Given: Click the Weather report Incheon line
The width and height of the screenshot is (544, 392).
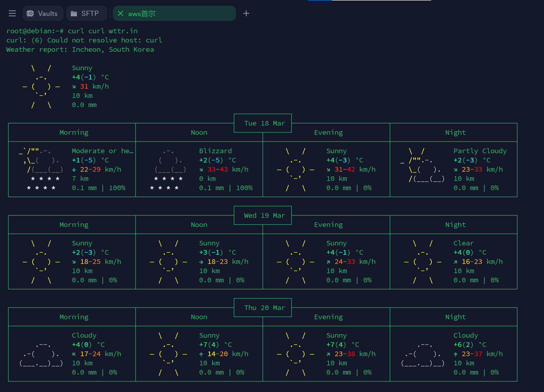Looking at the screenshot, I should 80,49.
